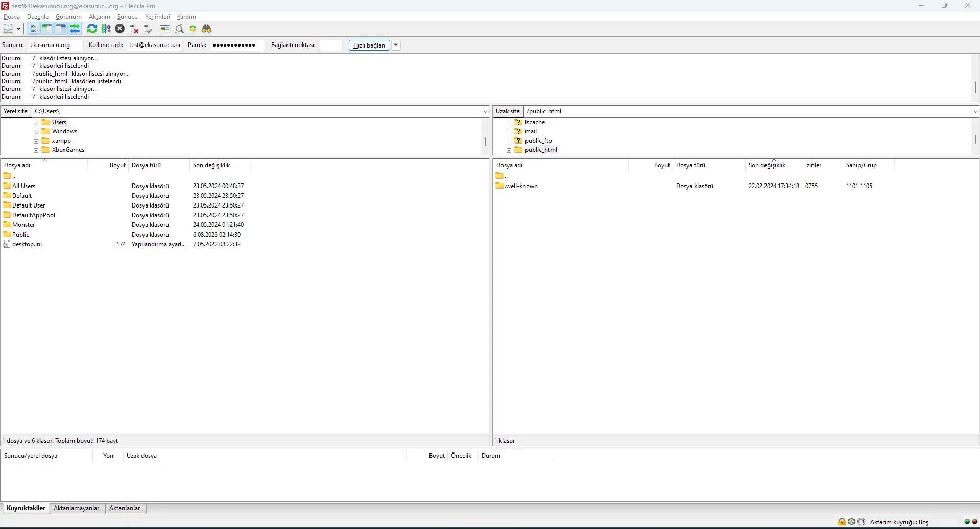Switch to Aktarılamayanlar tab
The height and width of the screenshot is (529, 980).
point(77,508)
